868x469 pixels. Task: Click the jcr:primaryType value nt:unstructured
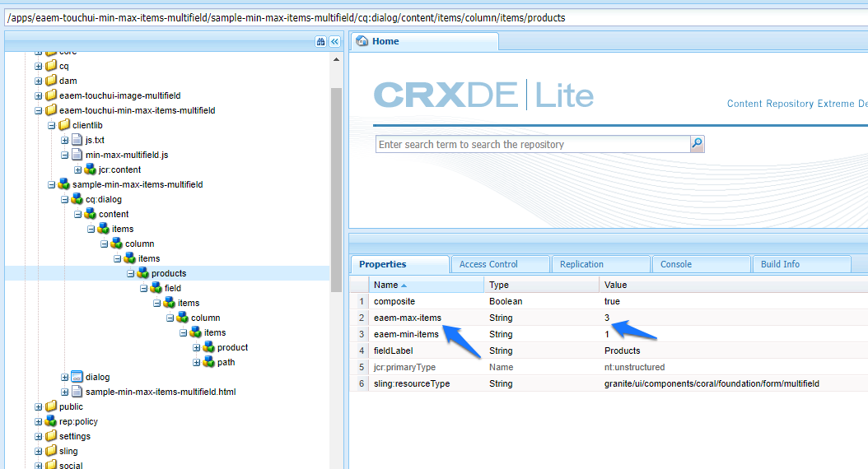click(634, 367)
